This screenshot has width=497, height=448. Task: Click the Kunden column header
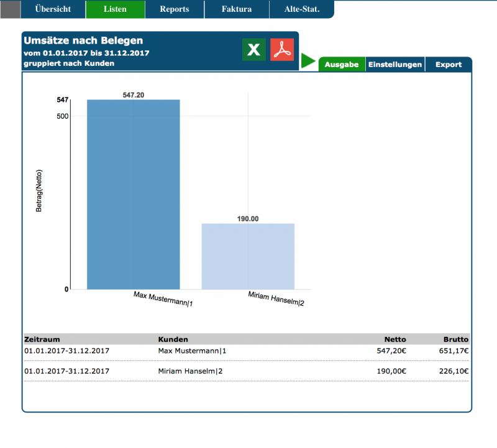pyautogui.click(x=173, y=340)
